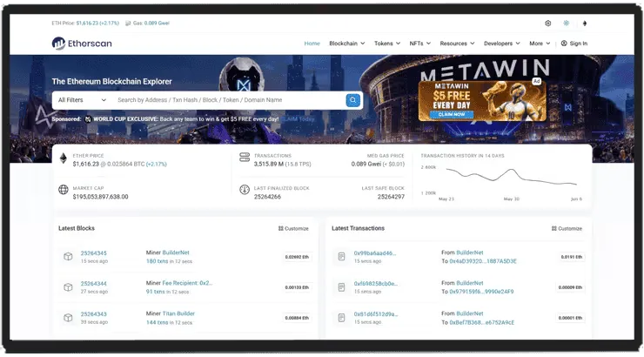
Task: Click the search by address input field
Action: coord(229,100)
